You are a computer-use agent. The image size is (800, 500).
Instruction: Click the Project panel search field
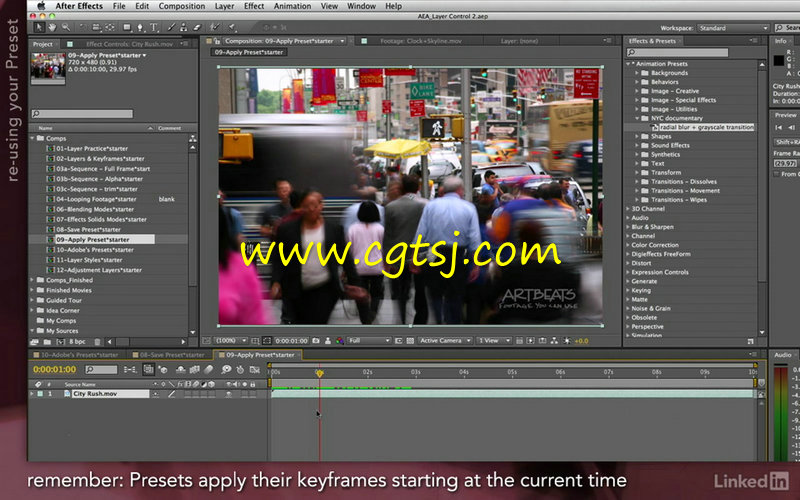[x=82, y=114]
